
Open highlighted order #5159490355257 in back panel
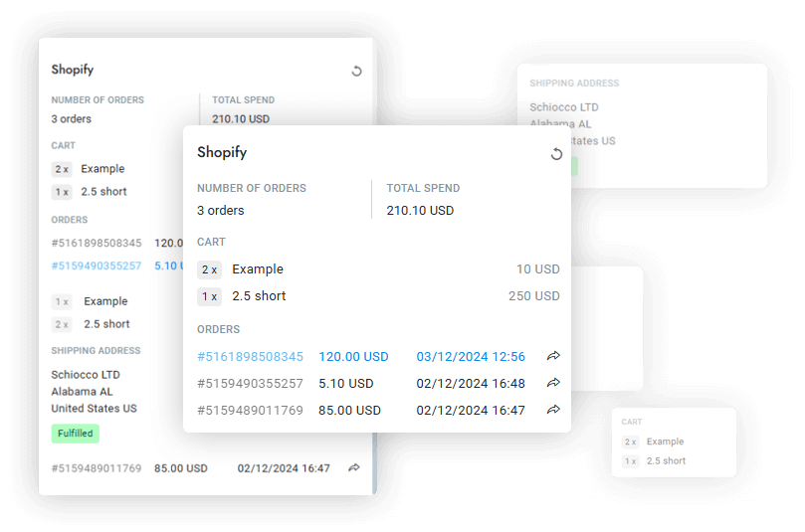point(96,266)
